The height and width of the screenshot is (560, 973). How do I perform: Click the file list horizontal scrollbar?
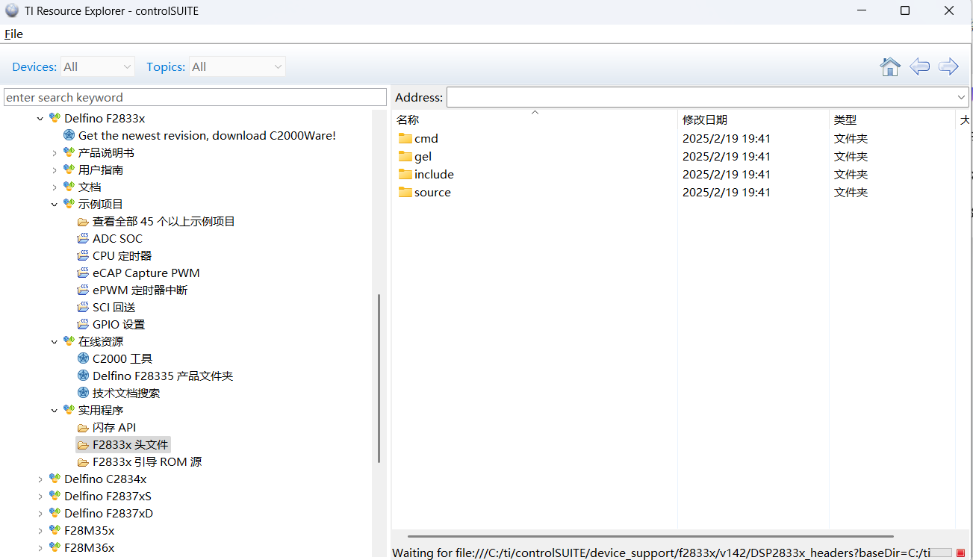[x=650, y=536]
